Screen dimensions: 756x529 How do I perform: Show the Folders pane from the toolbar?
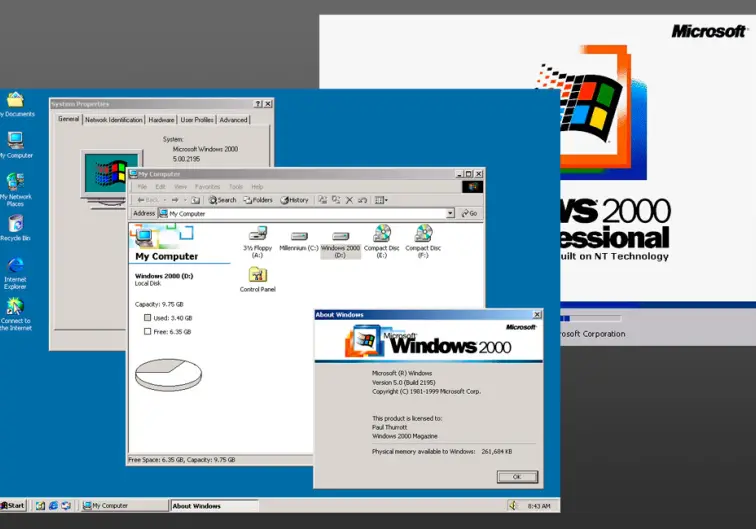(x=257, y=200)
